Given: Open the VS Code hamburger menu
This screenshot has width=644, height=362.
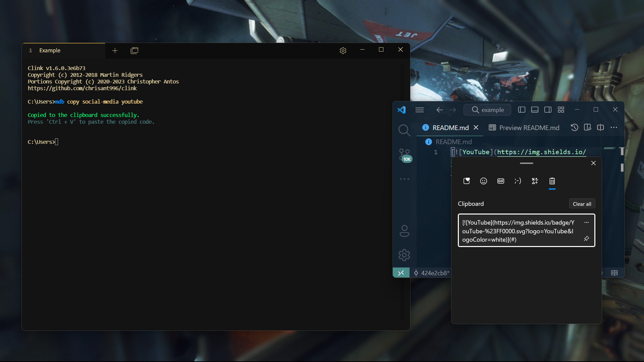Looking at the screenshot, I should click(x=420, y=110).
